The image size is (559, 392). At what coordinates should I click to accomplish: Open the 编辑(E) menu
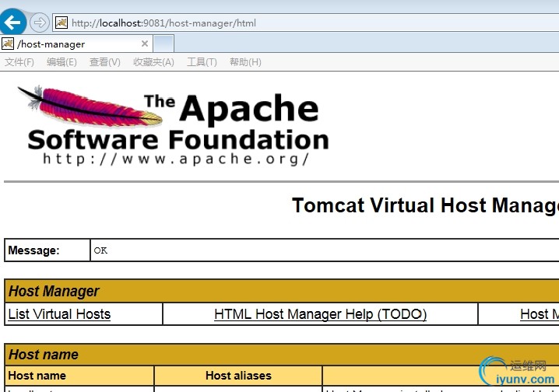point(62,62)
